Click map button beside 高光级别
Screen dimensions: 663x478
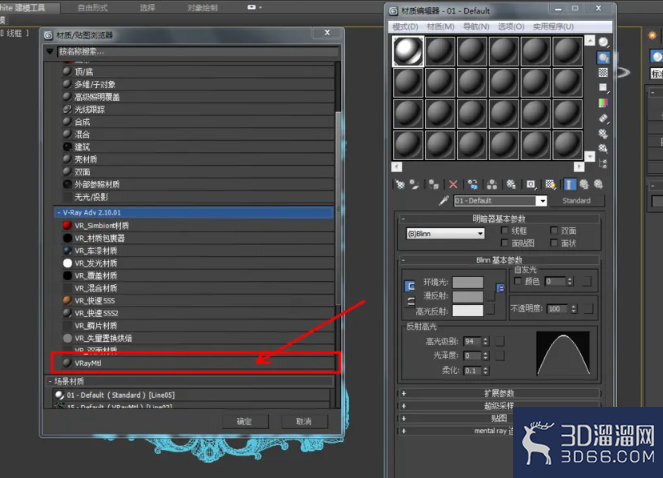(500, 341)
